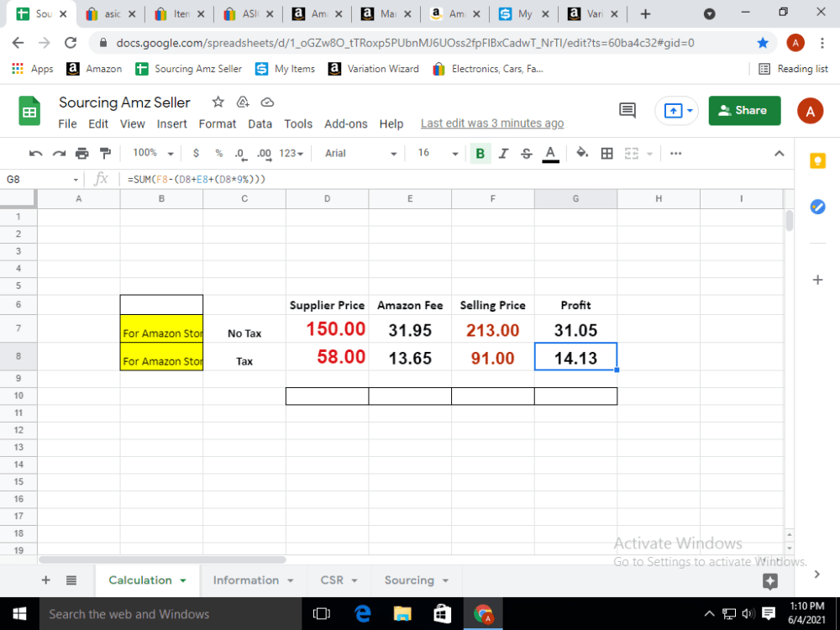Viewport: 840px width, 630px height.
Task: Click the green Share button
Action: 744,110
